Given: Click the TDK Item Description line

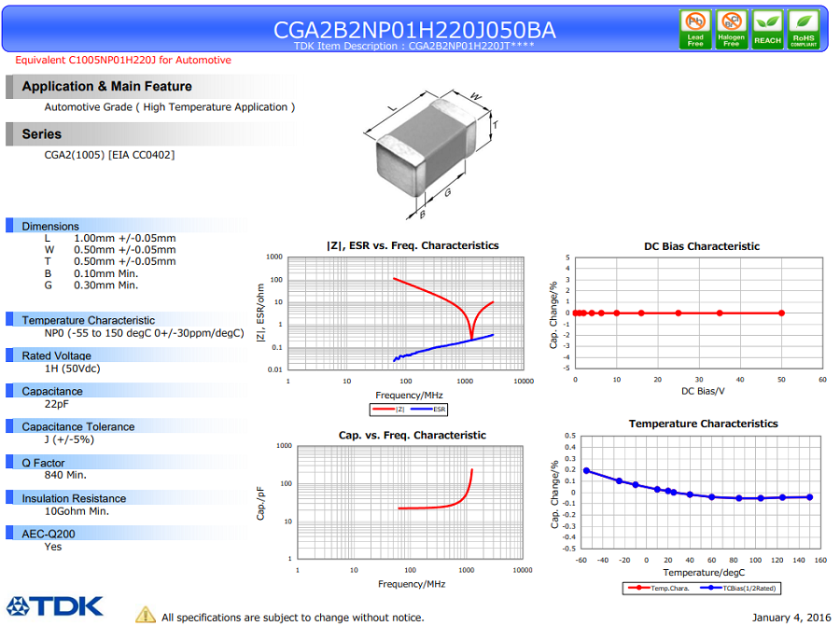Looking at the screenshot, I should [x=414, y=46].
